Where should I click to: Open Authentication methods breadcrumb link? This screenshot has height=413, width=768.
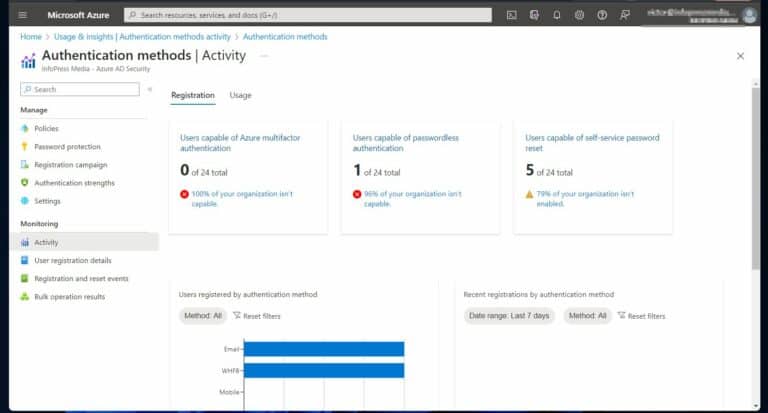tap(285, 37)
